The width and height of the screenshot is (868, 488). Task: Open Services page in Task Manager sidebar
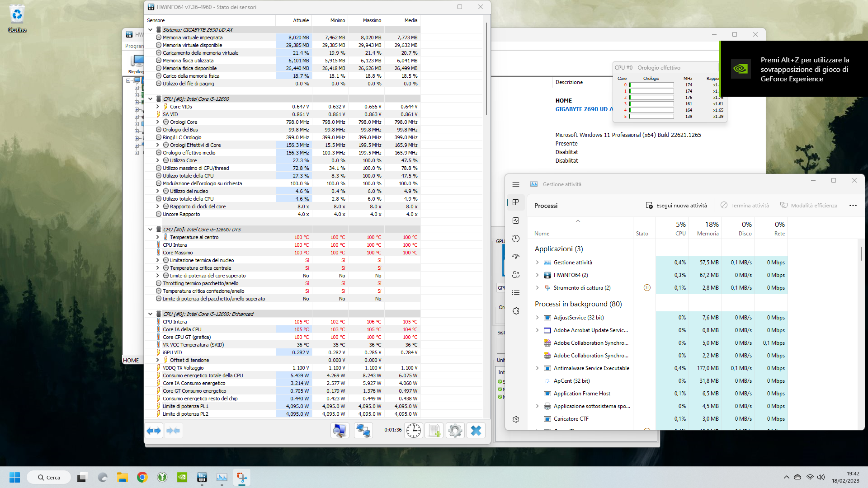click(516, 311)
